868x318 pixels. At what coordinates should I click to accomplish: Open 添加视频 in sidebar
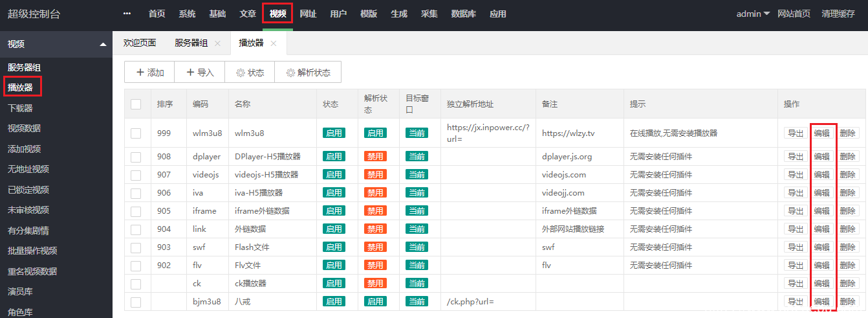pyautogui.click(x=25, y=149)
